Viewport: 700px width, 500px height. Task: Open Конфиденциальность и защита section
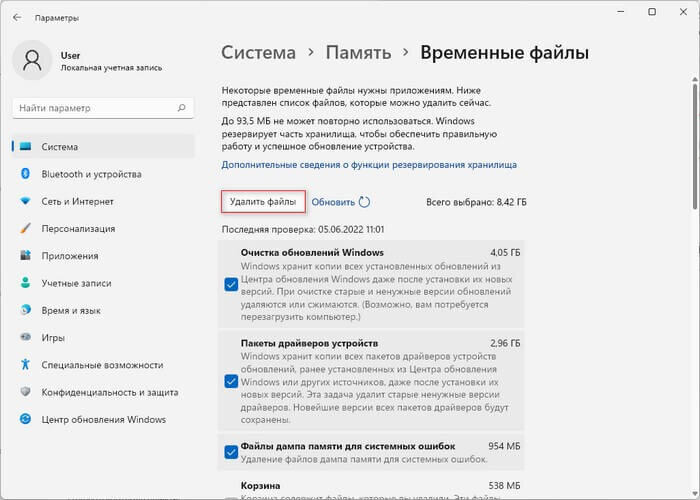point(103,392)
